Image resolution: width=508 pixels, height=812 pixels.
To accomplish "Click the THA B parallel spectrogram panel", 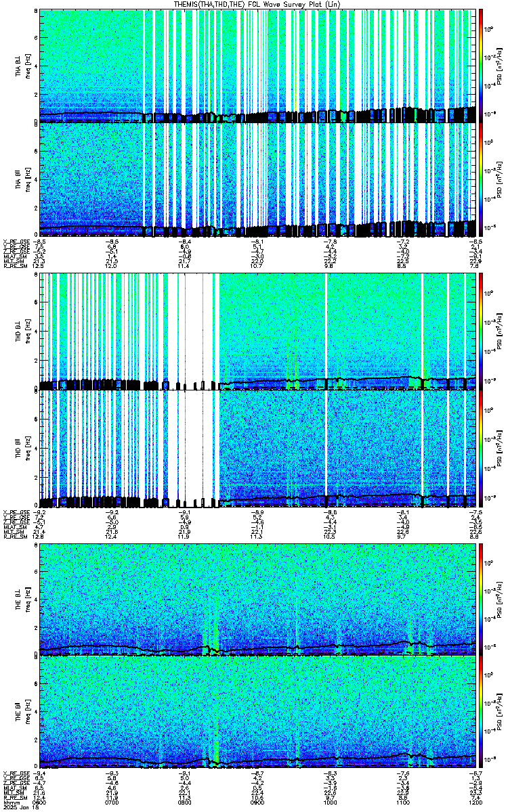I will tap(258, 179).
